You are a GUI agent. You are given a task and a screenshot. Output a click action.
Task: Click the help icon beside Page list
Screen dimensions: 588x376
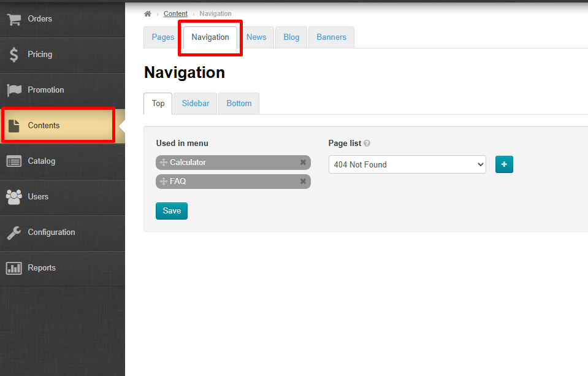click(367, 144)
